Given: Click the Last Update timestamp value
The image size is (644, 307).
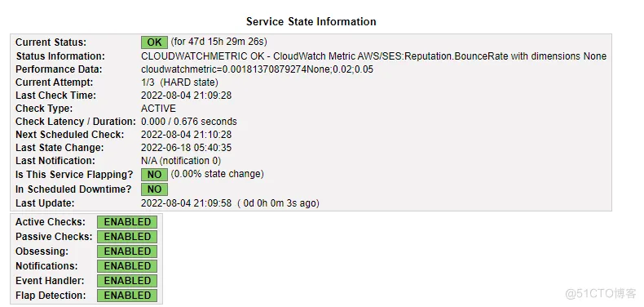Looking at the screenshot, I should (x=186, y=203).
